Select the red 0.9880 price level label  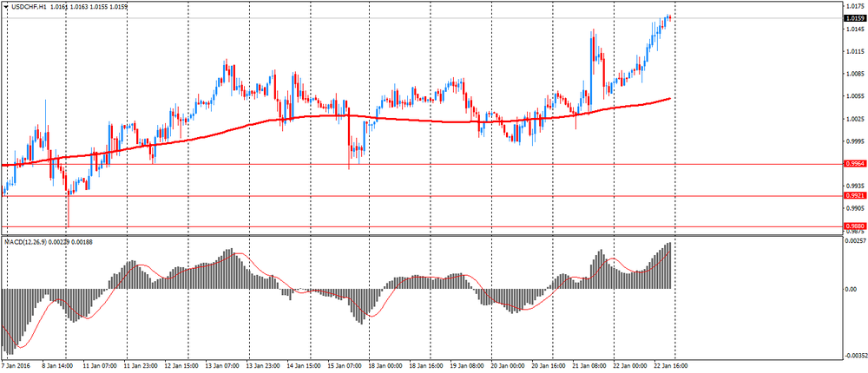click(x=853, y=226)
